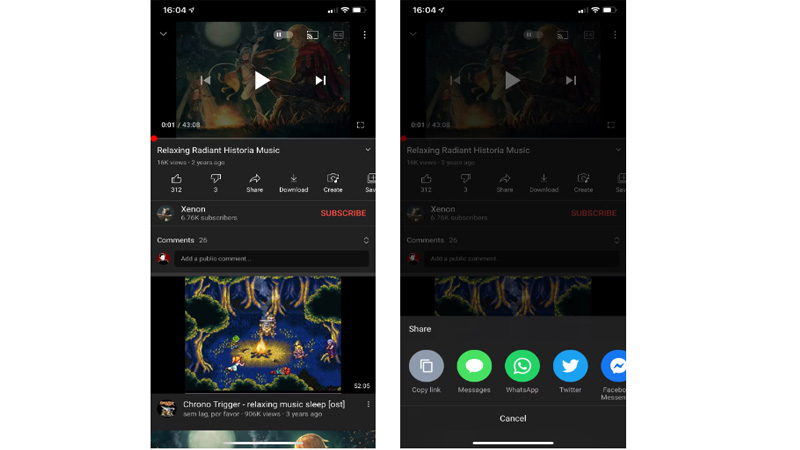Tap the Cast icon in left player
Screen dimensions: 800x450
[312, 35]
